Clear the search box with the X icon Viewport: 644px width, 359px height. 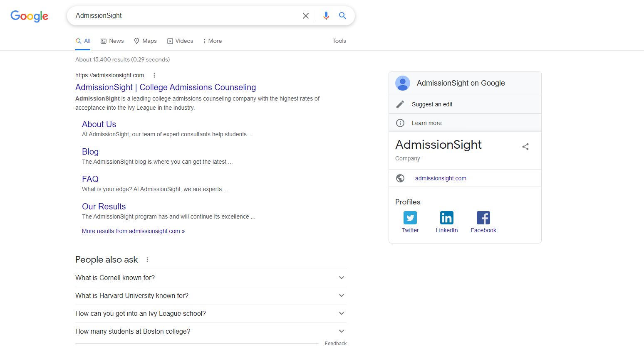click(x=306, y=16)
